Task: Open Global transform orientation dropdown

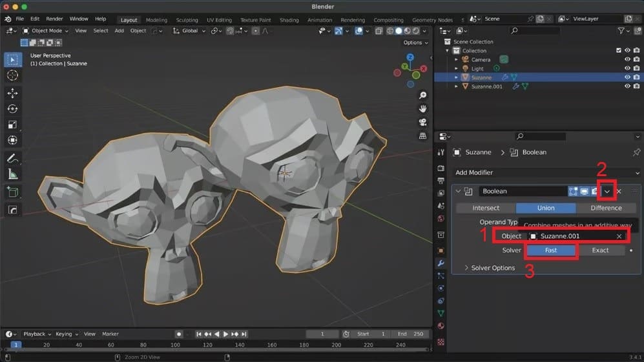Action: pos(189,31)
